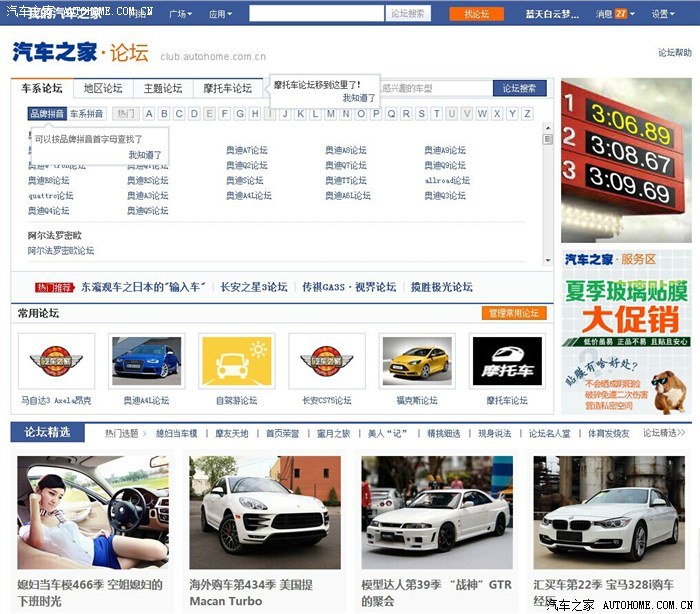Open the allroad论坛 link
700x614 pixels.
(x=447, y=180)
